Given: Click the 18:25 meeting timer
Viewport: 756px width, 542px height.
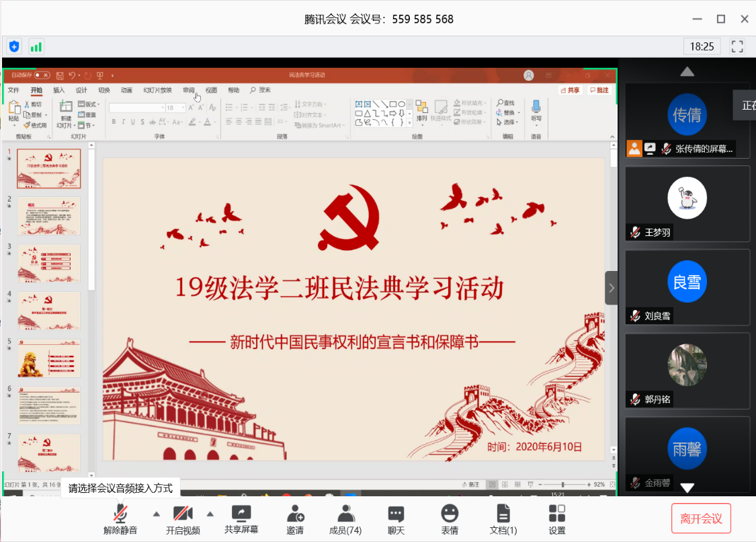Looking at the screenshot, I should 702,46.
